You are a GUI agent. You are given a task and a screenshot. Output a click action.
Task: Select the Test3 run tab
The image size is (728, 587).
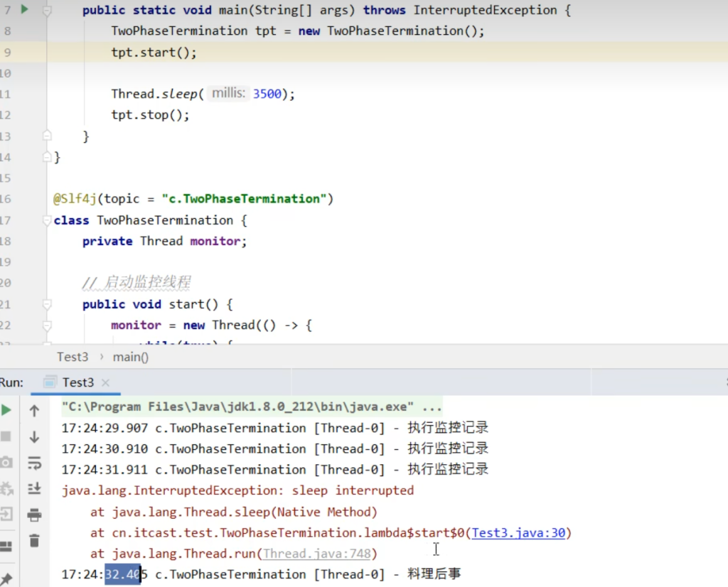coord(77,382)
